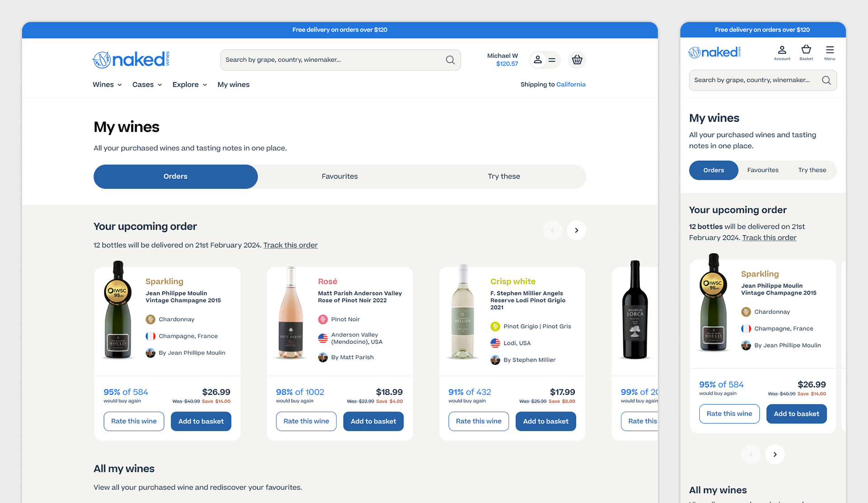This screenshot has height=503, width=868.
Task: Click the Jean Phillipe Moulin avatar on desktop card
Action: 151,353
